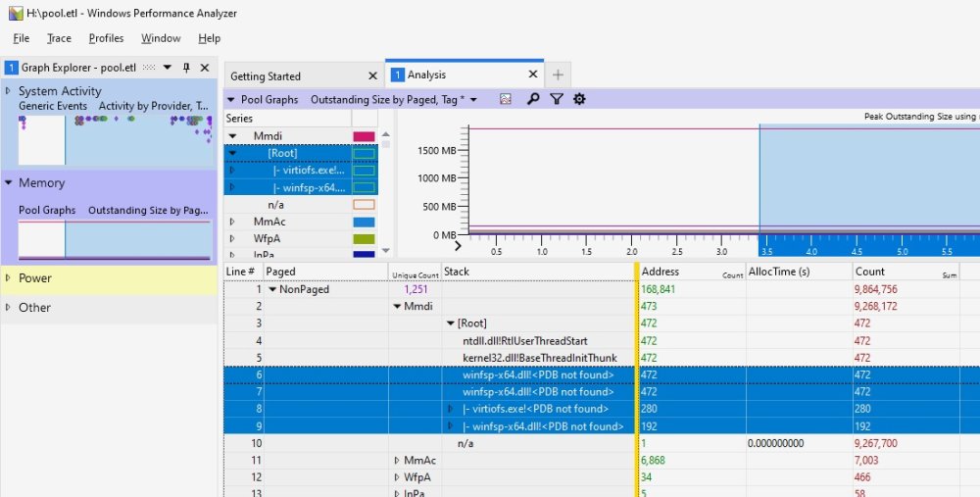Collapse the Pool Graphs panel

231,99
